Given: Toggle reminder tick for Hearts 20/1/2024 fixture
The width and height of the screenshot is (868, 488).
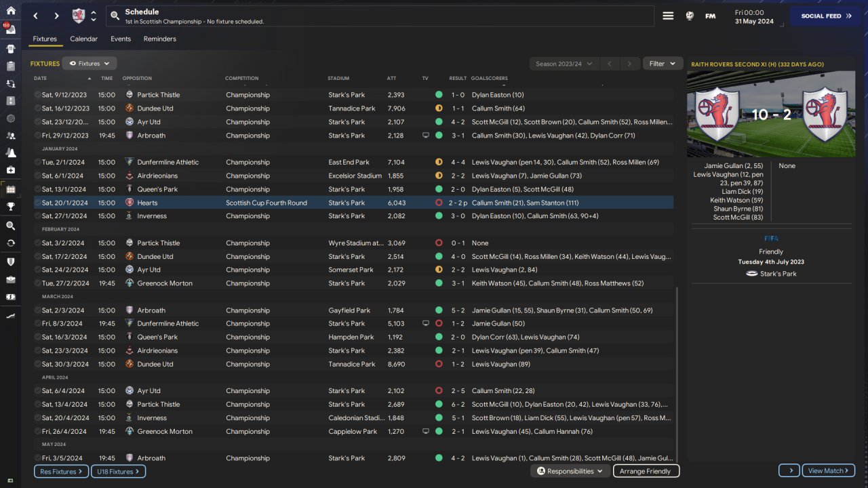Looking at the screenshot, I should pos(38,203).
